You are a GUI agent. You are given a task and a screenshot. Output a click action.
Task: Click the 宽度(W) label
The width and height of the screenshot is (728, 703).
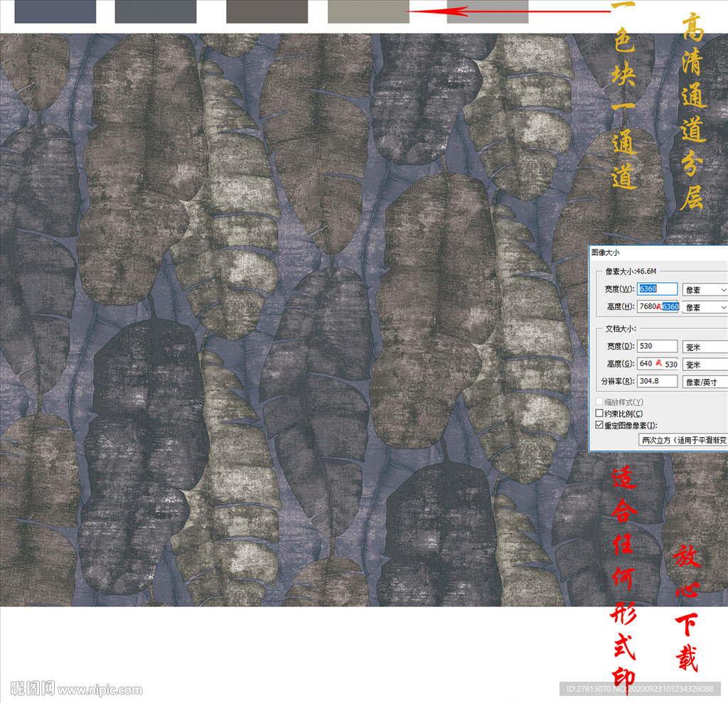coord(619,289)
